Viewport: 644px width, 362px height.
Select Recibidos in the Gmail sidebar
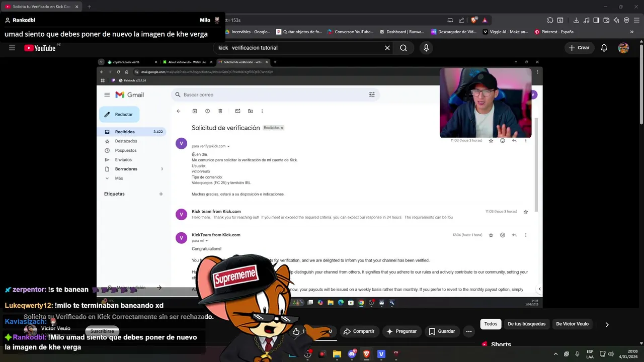click(x=132, y=132)
